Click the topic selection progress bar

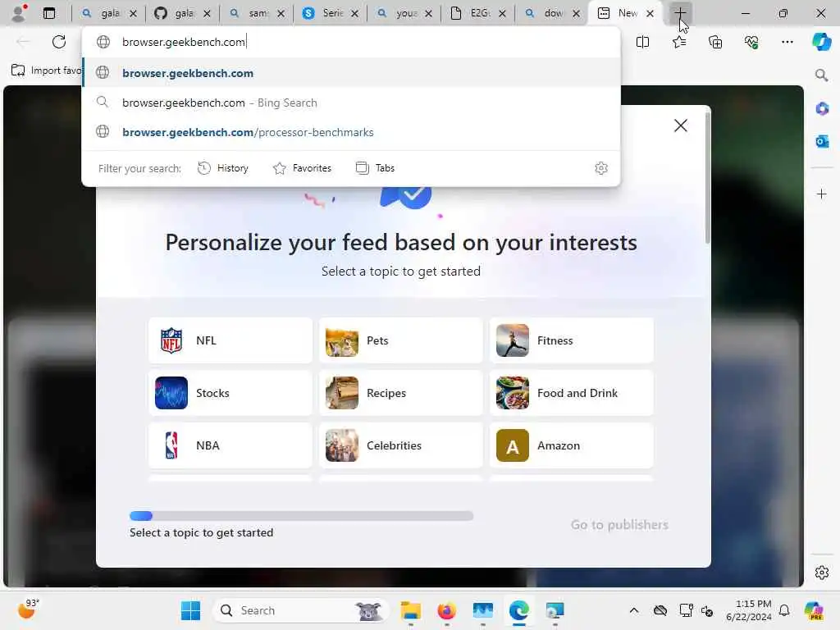[301, 516]
